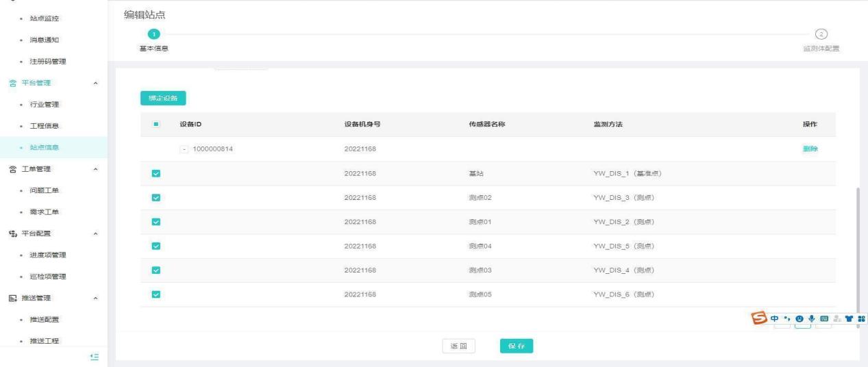This screenshot has width=868, height=367.
Task: Collapse the 平台管理 sidebar group
Action: (96, 83)
